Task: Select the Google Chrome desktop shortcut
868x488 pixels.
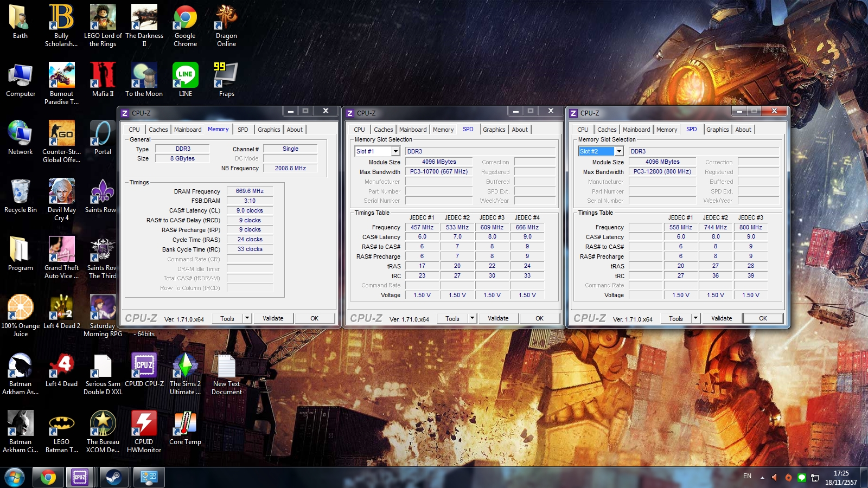Action: 185,25
